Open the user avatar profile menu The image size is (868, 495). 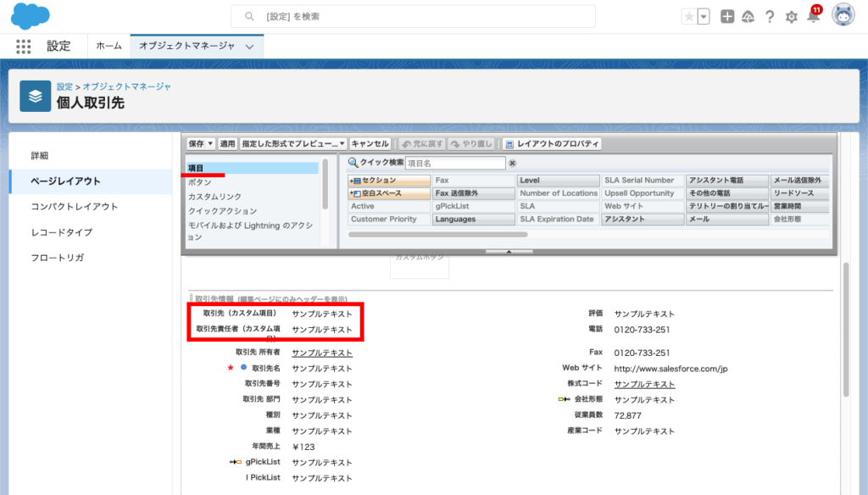pyautogui.click(x=843, y=16)
